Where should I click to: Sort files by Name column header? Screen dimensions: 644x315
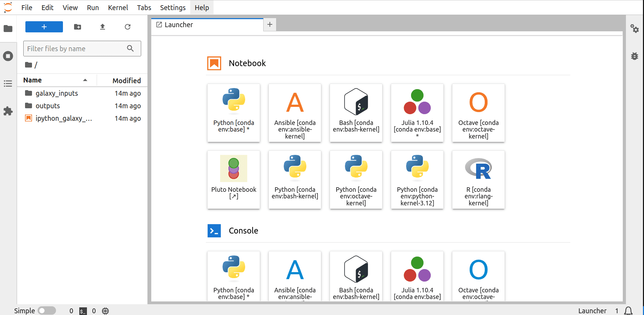[33, 80]
